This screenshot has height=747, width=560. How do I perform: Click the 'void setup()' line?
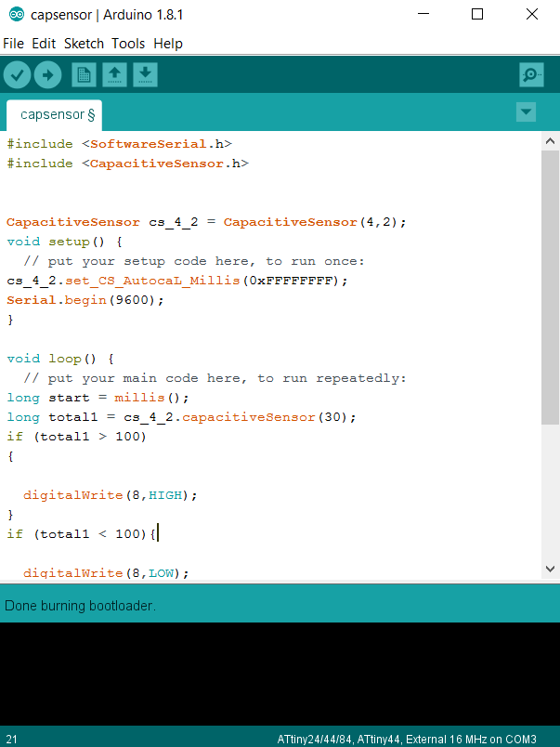point(64,242)
